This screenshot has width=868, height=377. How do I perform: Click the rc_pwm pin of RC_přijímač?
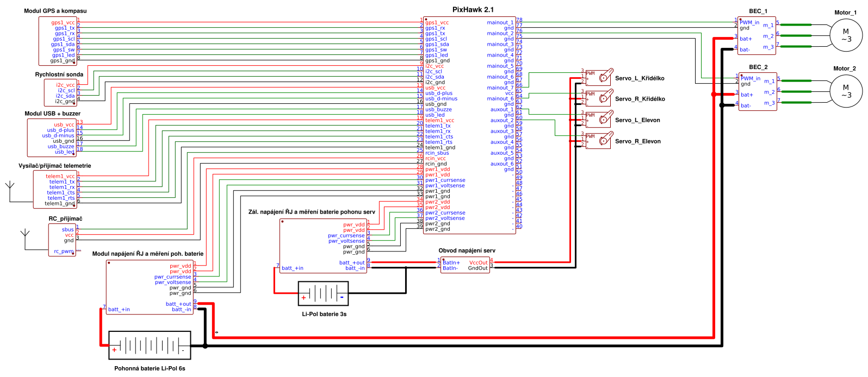click(64, 252)
